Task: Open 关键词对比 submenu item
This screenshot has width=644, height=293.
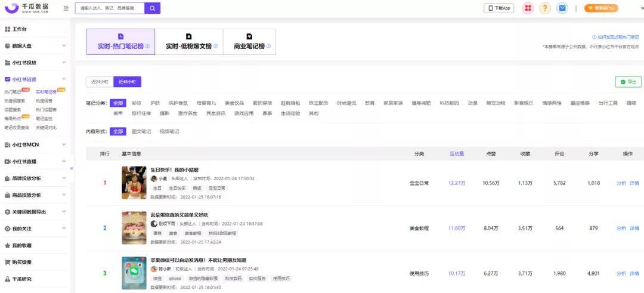Action: [x=46, y=127]
